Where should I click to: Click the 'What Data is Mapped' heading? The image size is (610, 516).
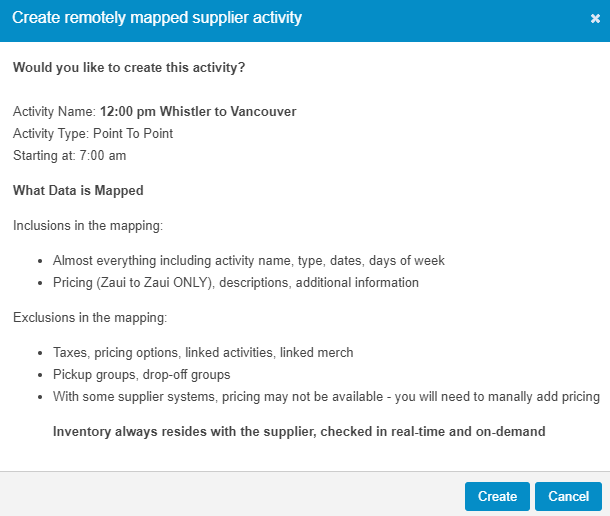pos(78,191)
